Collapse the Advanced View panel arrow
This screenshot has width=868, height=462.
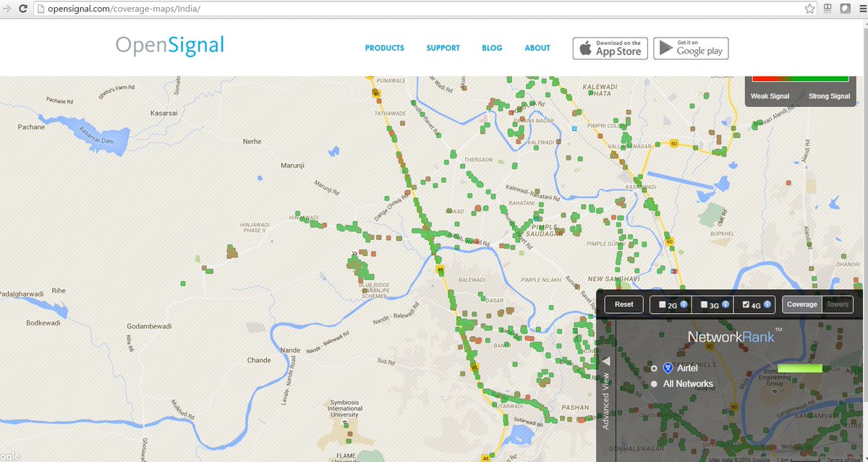click(x=606, y=361)
